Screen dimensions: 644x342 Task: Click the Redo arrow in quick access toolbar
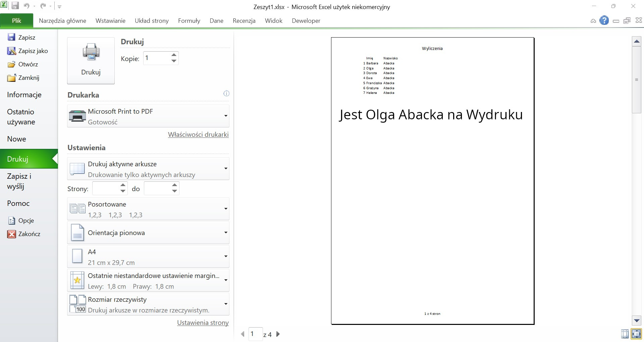coord(43,6)
